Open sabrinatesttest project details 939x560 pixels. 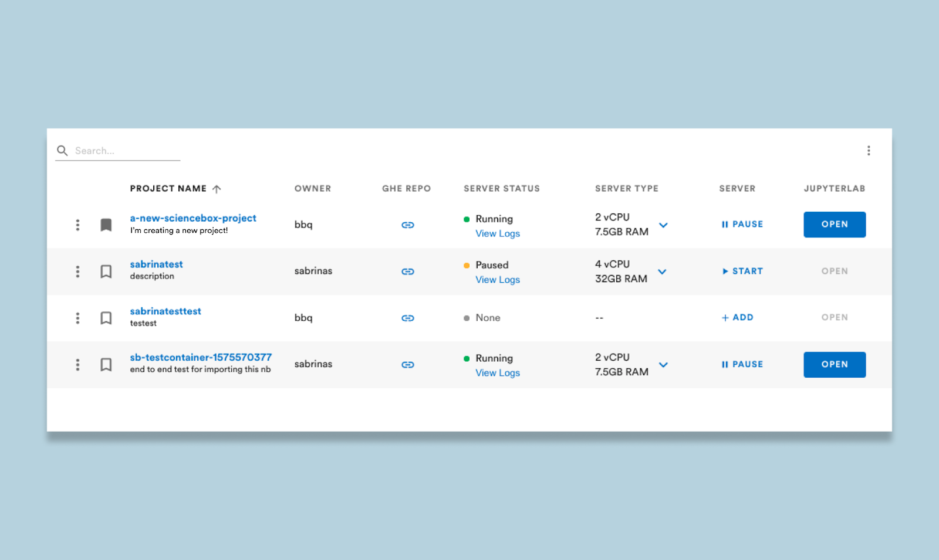coord(165,311)
